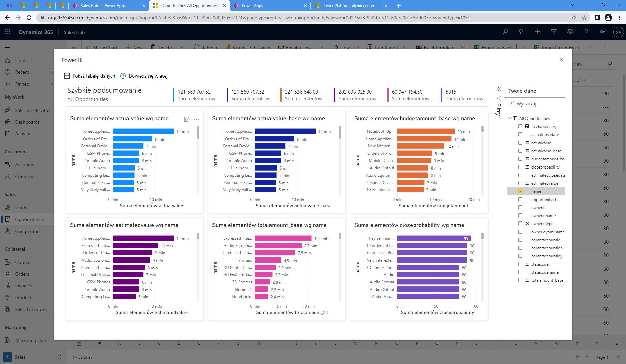Uncheck the name field in Twoje dane

pyautogui.click(x=520, y=191)
